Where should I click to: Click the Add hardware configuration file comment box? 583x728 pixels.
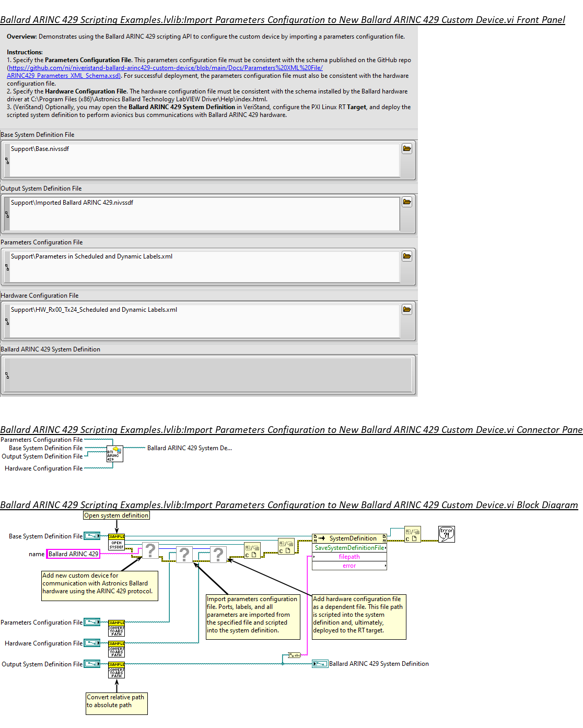point(359,617)
